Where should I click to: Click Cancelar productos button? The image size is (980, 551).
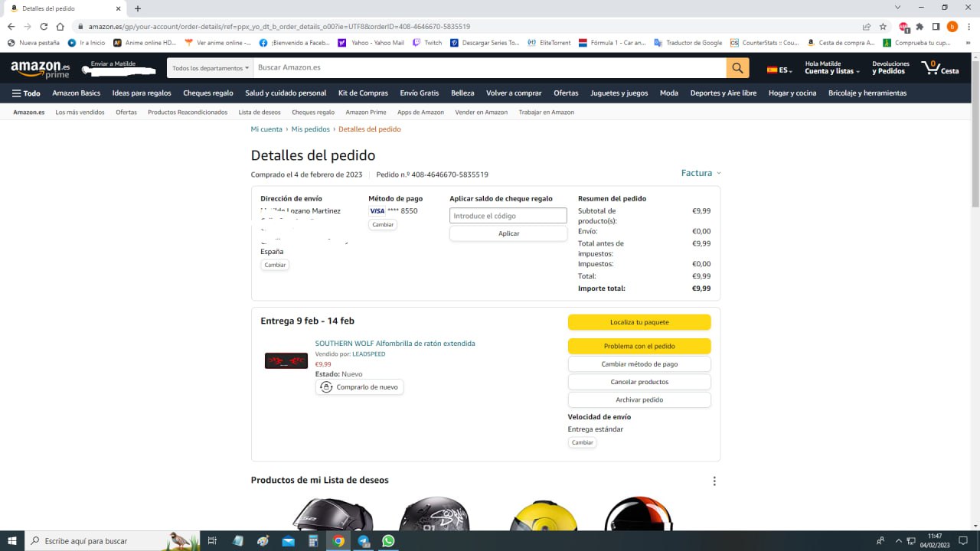point(639,382)
